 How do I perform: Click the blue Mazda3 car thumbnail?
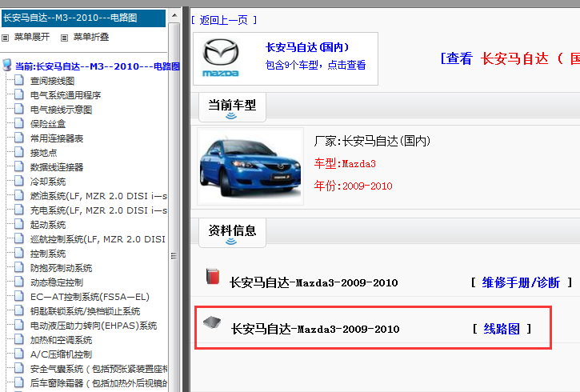[250, 166]
